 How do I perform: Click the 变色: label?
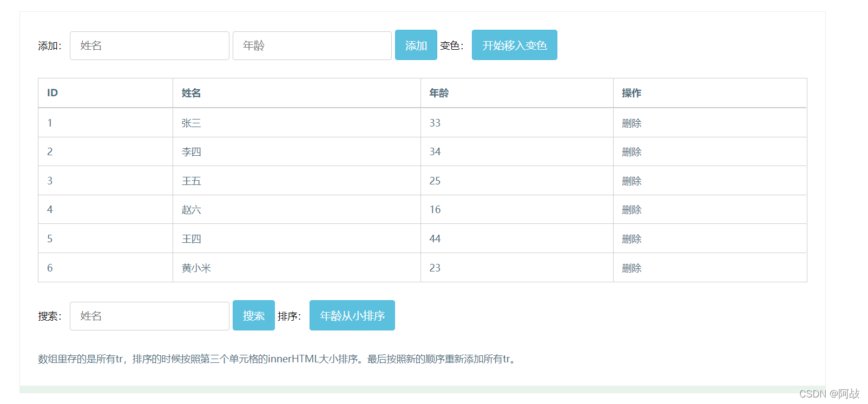(x=452, y=46)
